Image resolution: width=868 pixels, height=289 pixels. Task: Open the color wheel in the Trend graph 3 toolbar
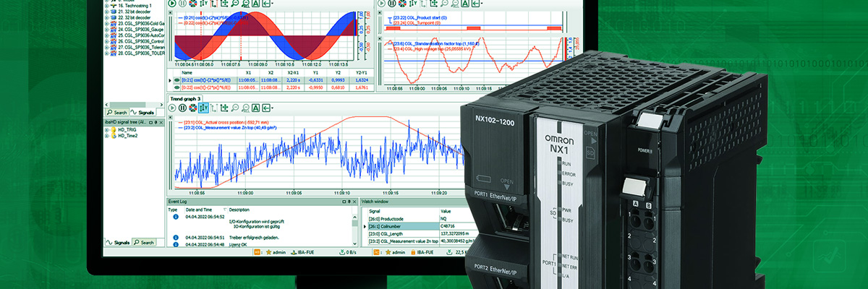tap(193, 108)
